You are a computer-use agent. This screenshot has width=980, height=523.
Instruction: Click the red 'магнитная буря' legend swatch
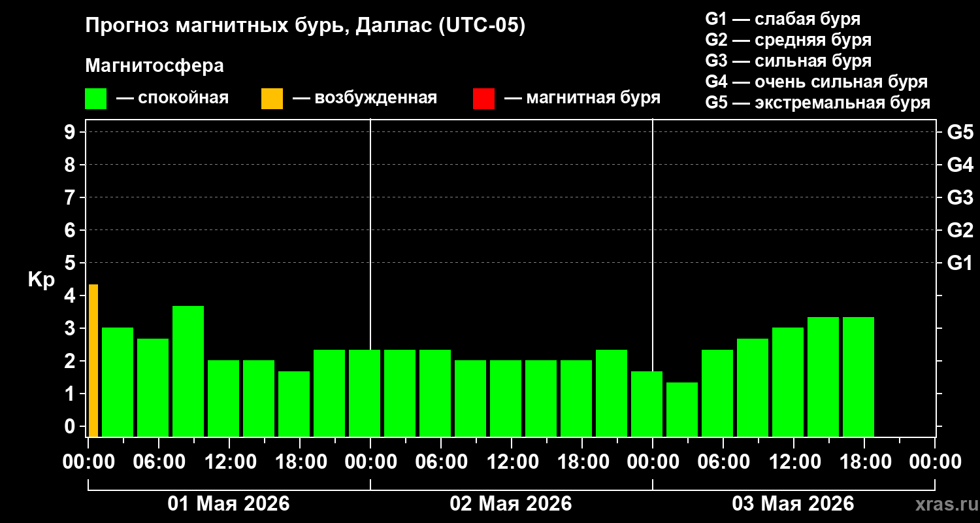pos(483,99)
